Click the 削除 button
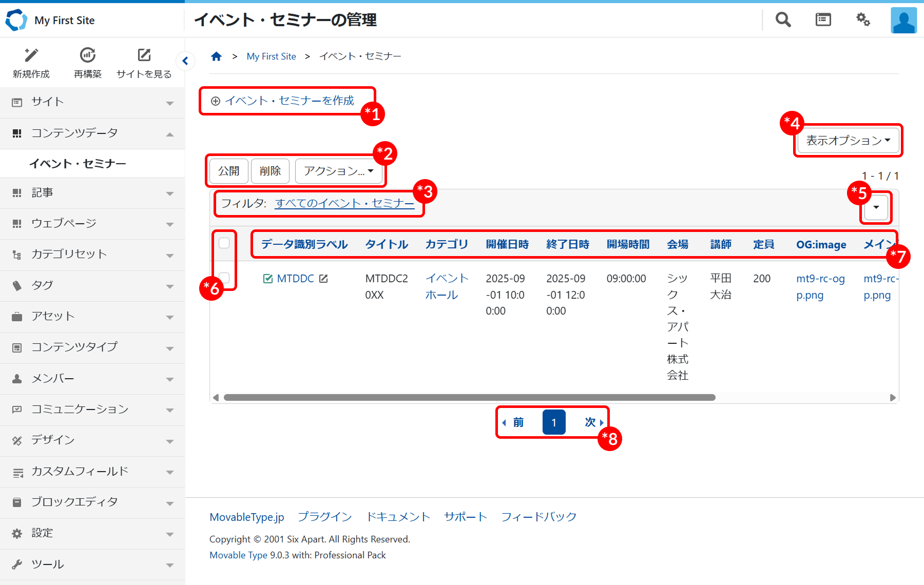The height and width of the screenshot is (585, 924). (x=270, y=171)
